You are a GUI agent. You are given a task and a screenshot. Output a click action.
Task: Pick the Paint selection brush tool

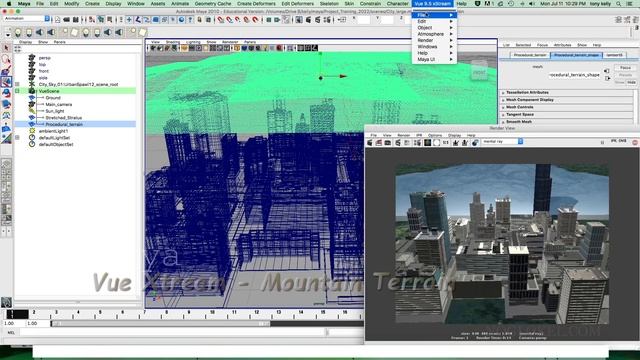(x=6, y=71)
